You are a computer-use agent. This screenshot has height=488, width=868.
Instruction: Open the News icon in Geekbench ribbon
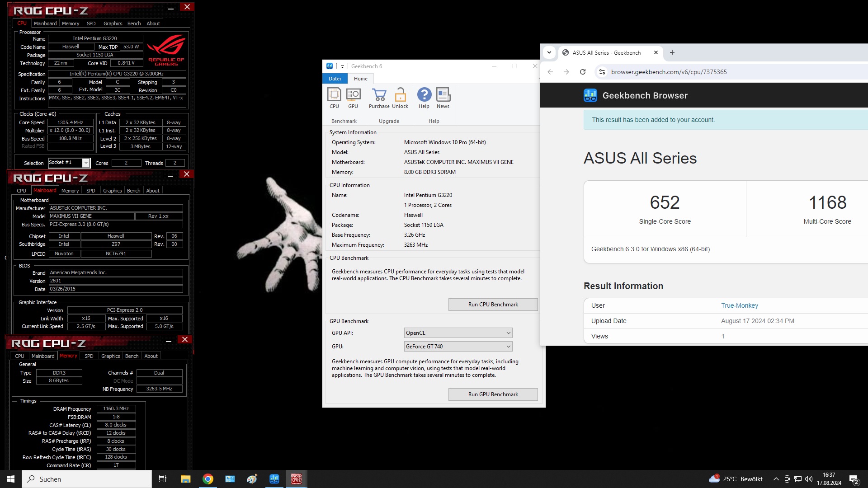point(443,98)
